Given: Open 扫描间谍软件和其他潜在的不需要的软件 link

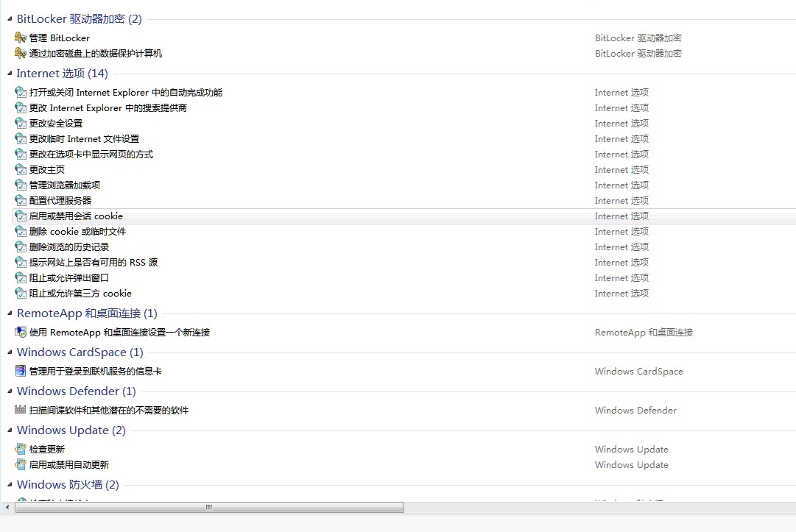Looking at the screenshot, I should (109, 411).
